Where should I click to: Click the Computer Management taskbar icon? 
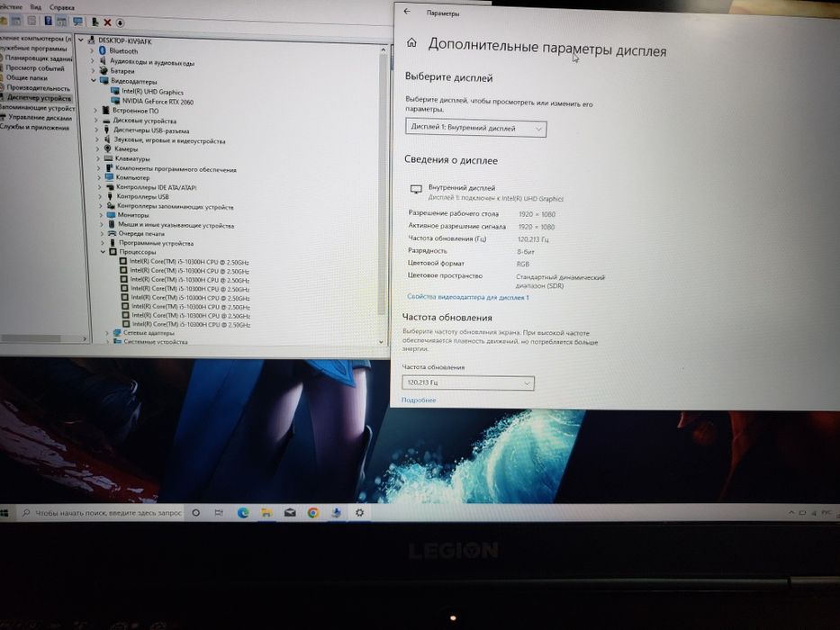coord(337,513)
